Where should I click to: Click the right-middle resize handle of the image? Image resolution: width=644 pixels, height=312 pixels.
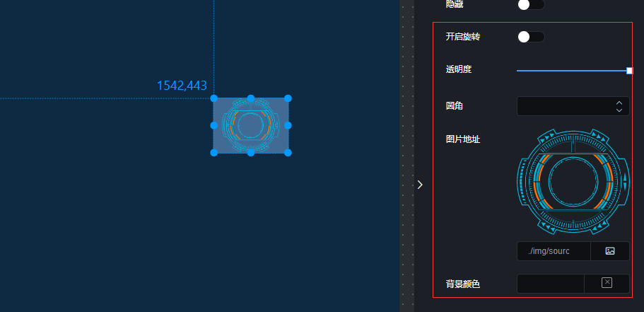tap(288, 125)
